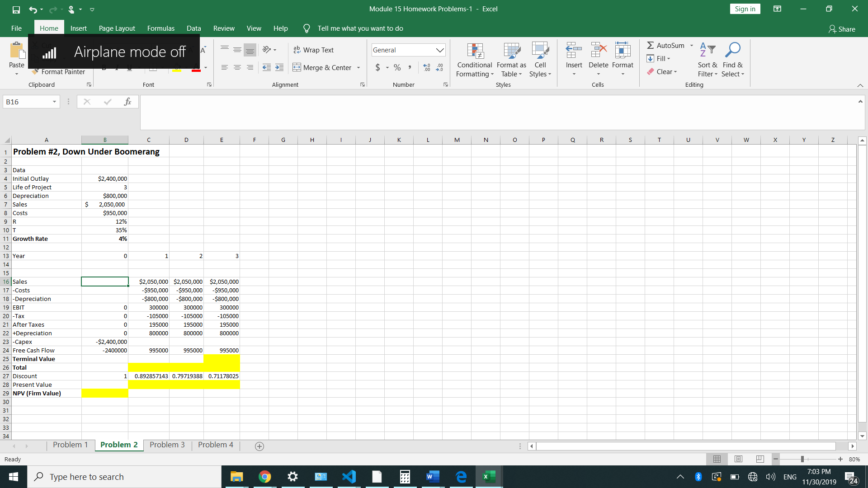This screenshot has height=488, width=868.
Task: Switch to the Problem 3 sheet tab
Action: 167,445
